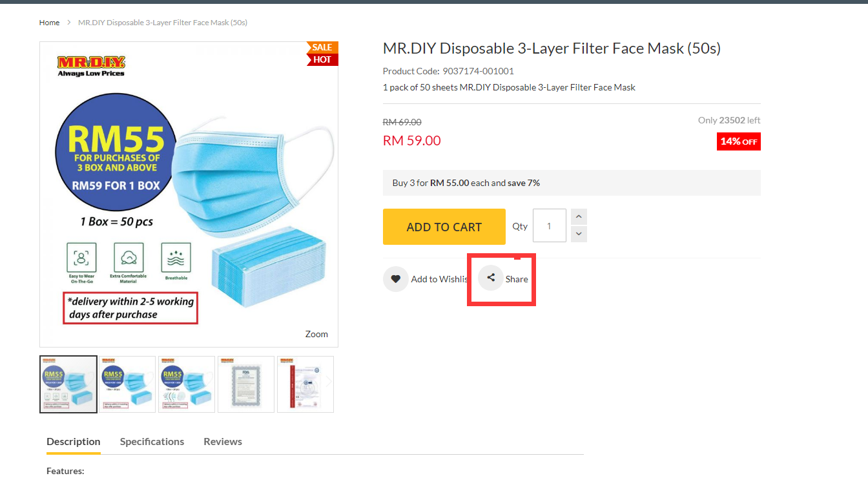Click Zoom on the main product image
Viewport: 868px width, 478px height.
[x=316, y=334]
